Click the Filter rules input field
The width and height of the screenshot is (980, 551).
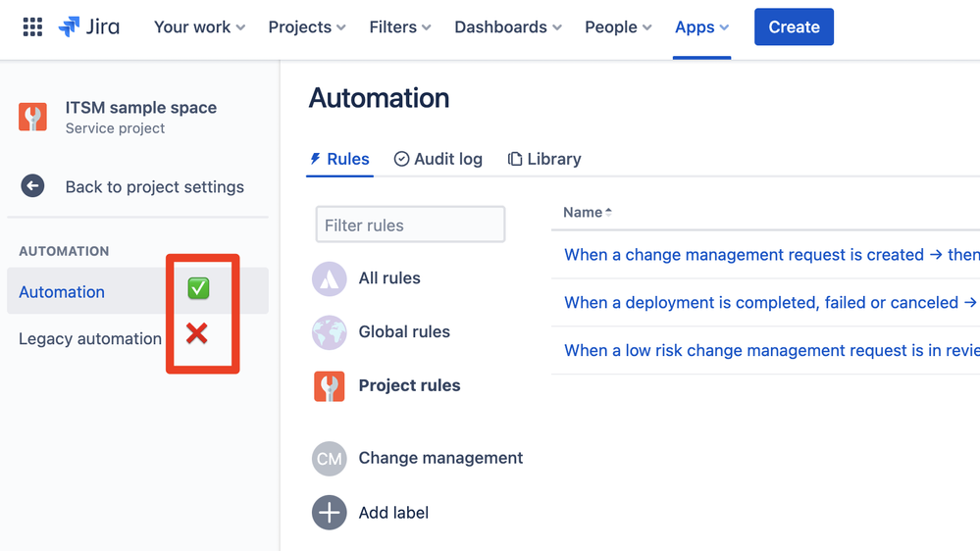click(x=411, y=225)
